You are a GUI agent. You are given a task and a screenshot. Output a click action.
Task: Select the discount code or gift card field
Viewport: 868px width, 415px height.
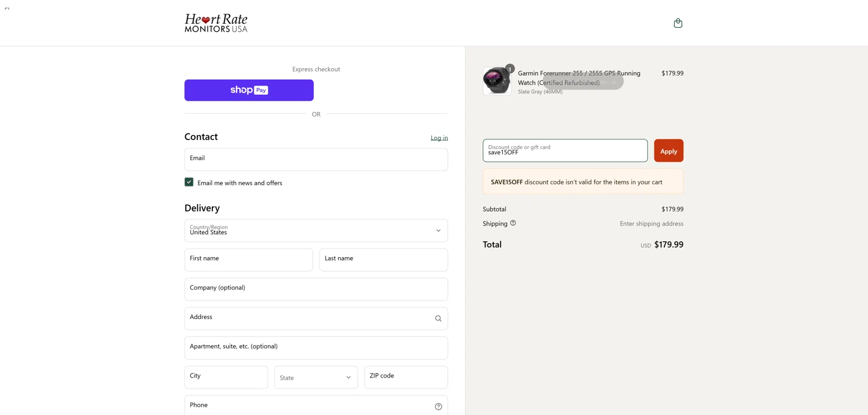(565, 151)
